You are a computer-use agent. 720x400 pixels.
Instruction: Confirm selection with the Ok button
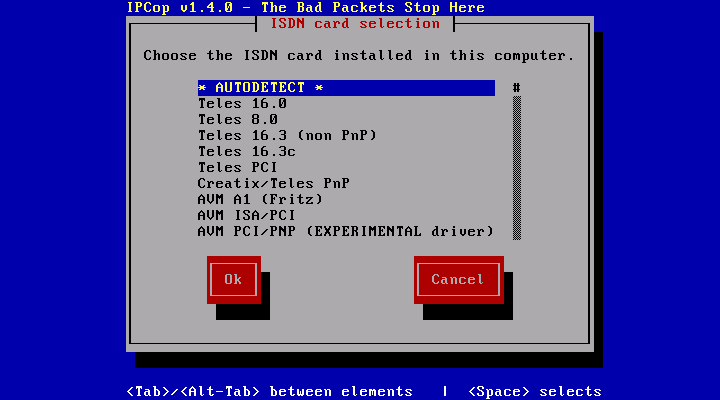pyautogui.click(x=234, y=280)
